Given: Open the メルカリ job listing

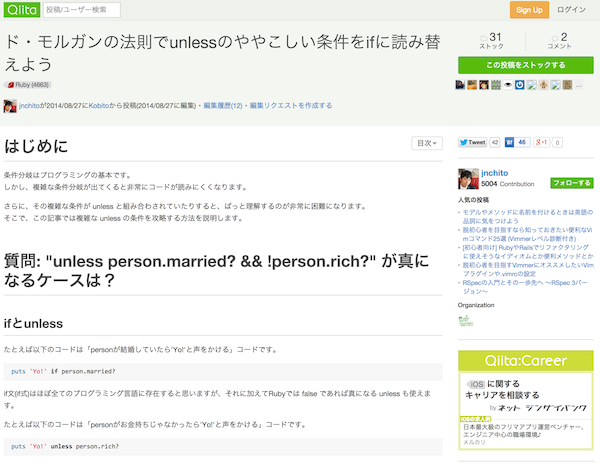Looking at the screenshot, I should 526,434.
